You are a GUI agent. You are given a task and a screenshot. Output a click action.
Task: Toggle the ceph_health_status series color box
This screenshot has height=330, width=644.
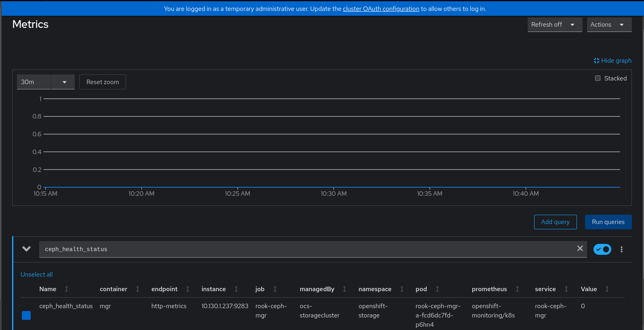(26, 315)
